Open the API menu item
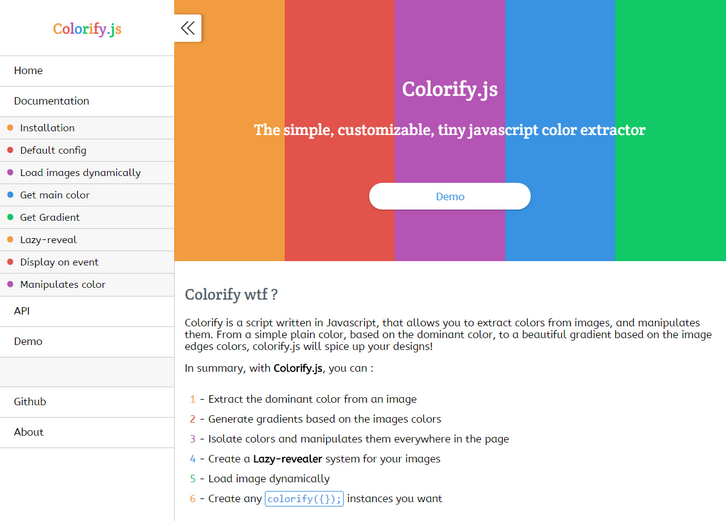Image resolution: width=726 pixels, height=521 pixels. 22,311
